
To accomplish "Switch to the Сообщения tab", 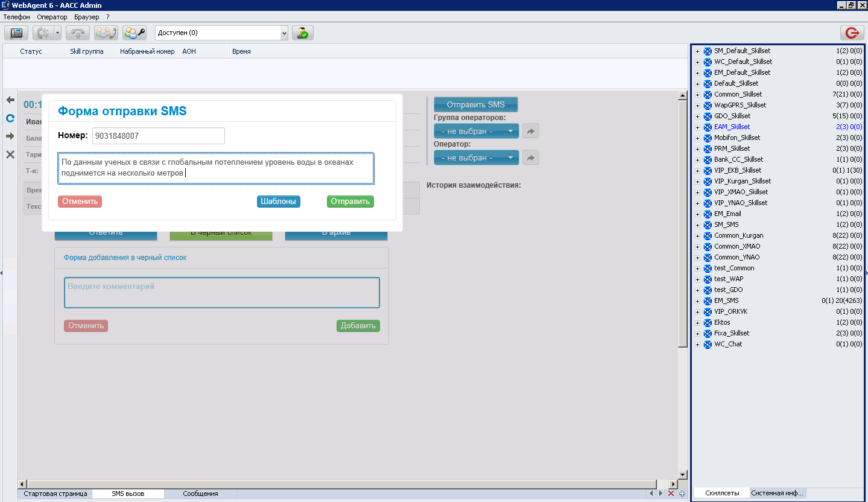I will (200, 494).
